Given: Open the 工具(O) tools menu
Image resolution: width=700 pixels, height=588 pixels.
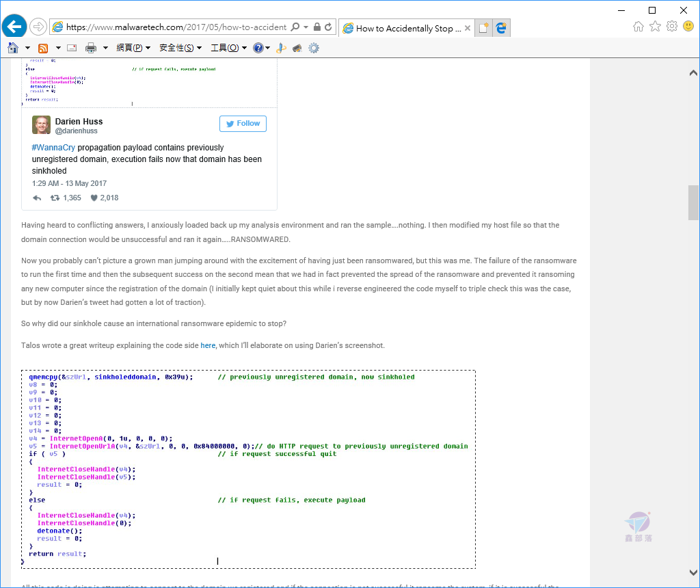Looking at the screenshot, I should [x=228, y=48].
